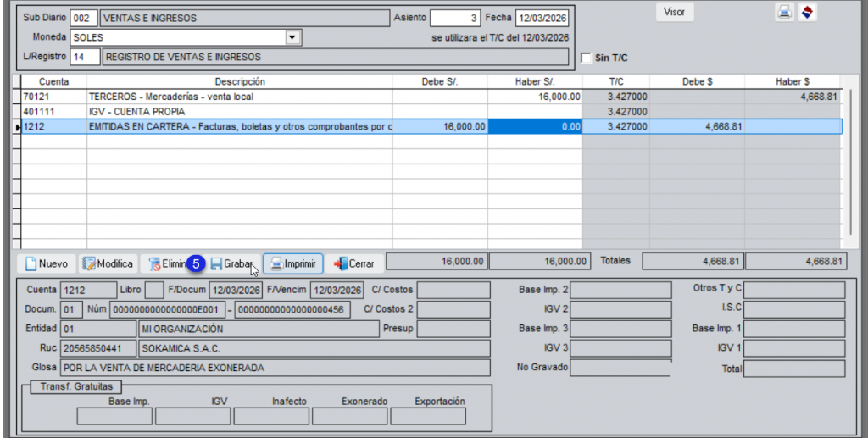Click the highlighted 0.00 Haber cell
The width and height of the screenshot is (868, 438).
[535, 126]
